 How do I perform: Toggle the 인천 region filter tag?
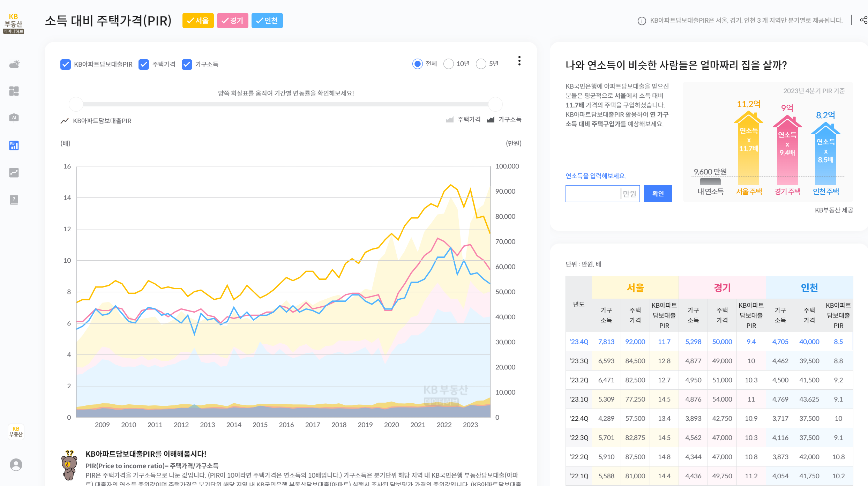coord(267,21)
